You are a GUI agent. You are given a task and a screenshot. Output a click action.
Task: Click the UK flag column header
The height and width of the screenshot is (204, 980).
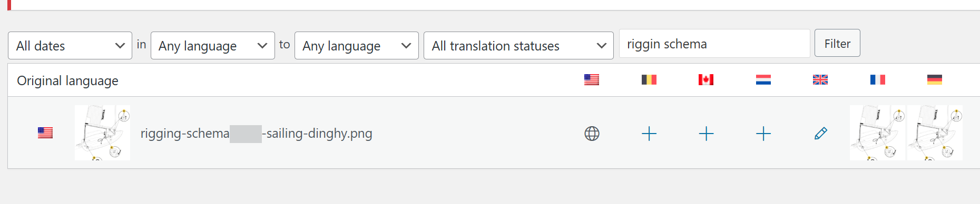pyautogui.click(x=820, y=79)
